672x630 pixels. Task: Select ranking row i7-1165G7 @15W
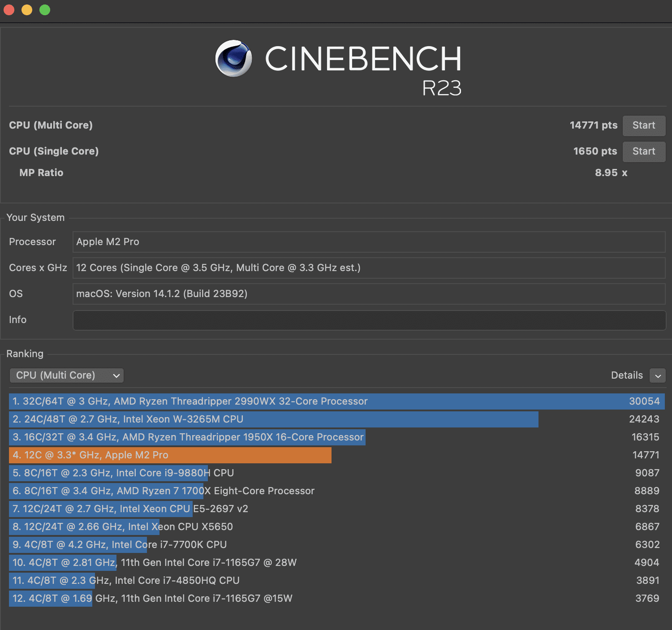click(x=337, y=599)
